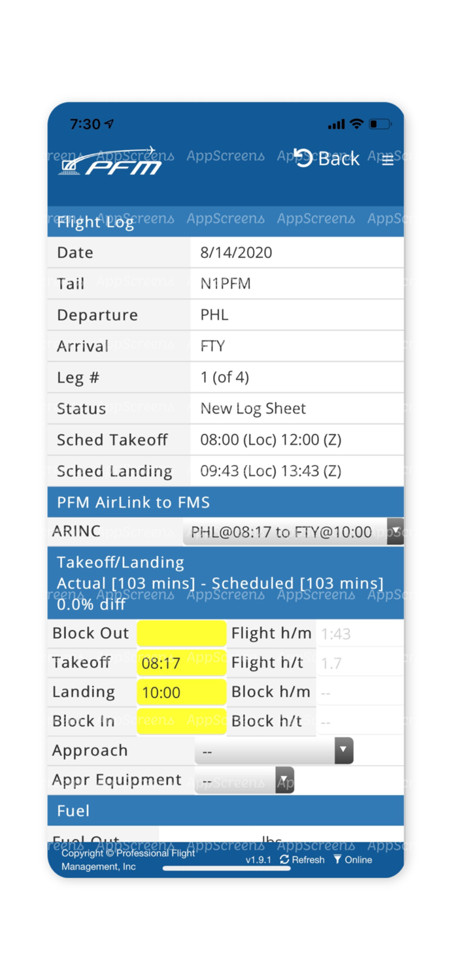This screenshot has width=453, height=980.
Task: Tap the Wi-Fi status icon
Action: click(356, 123)
